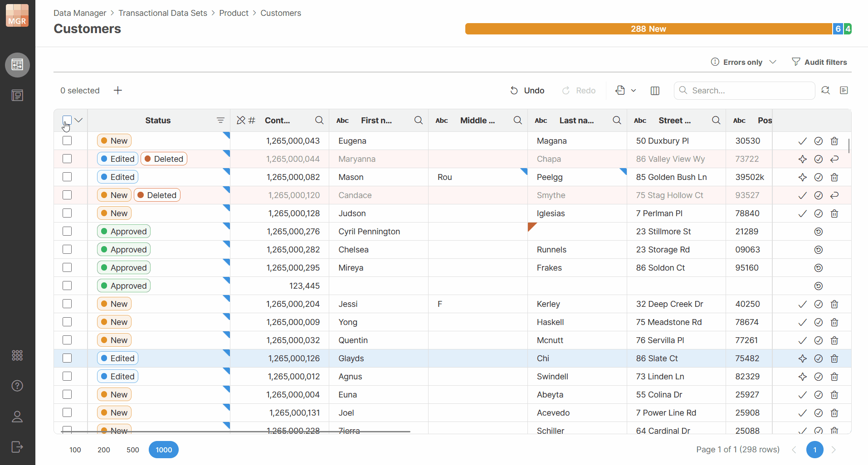Select the Eugena row checkbox
The image size is (868, 465).
67,140
